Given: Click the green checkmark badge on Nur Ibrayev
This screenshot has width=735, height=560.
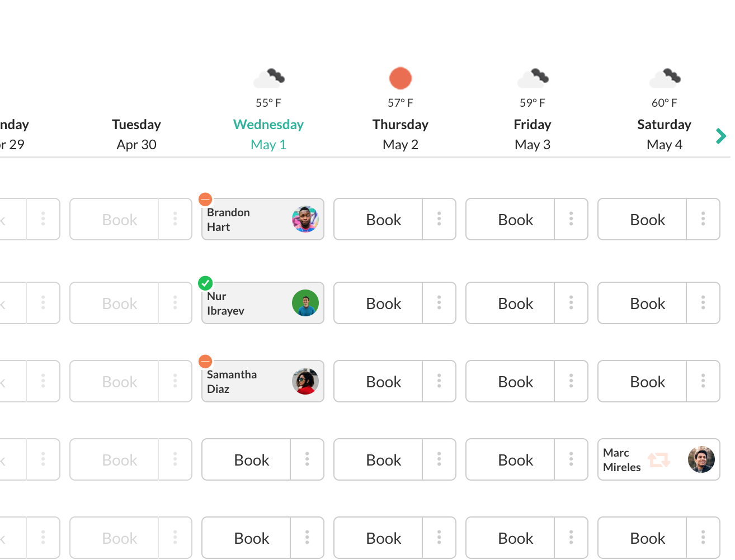Looking at the screenshot, I should 205,283.
